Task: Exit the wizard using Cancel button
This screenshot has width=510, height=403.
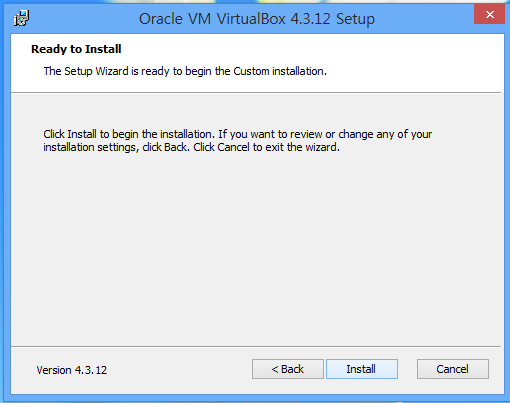Action: pos(453,369)
